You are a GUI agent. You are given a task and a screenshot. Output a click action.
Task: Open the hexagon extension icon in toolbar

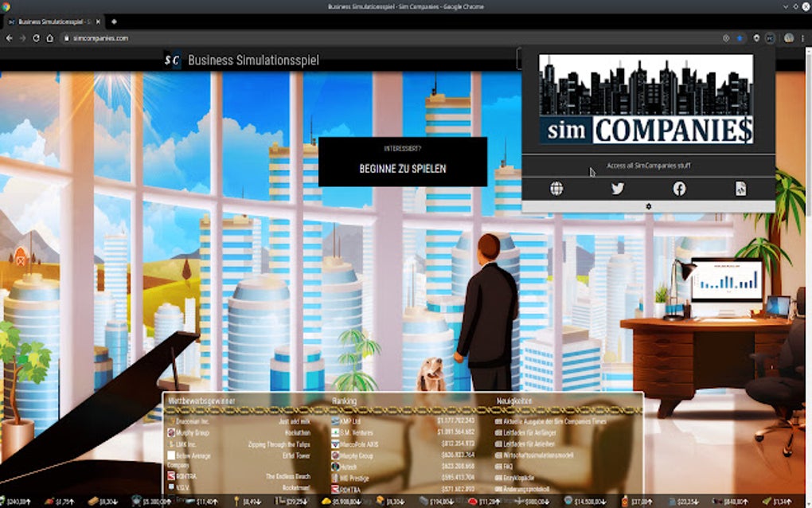pos(756,38)
